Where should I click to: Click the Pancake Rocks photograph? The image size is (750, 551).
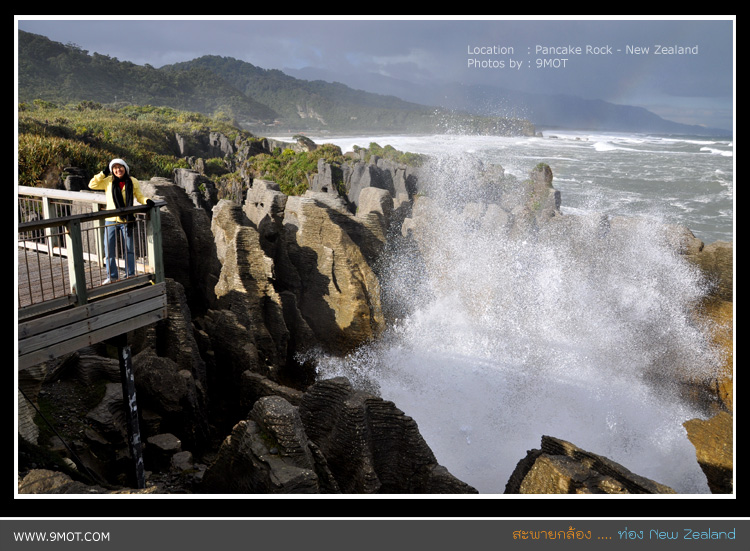[375, 257]
